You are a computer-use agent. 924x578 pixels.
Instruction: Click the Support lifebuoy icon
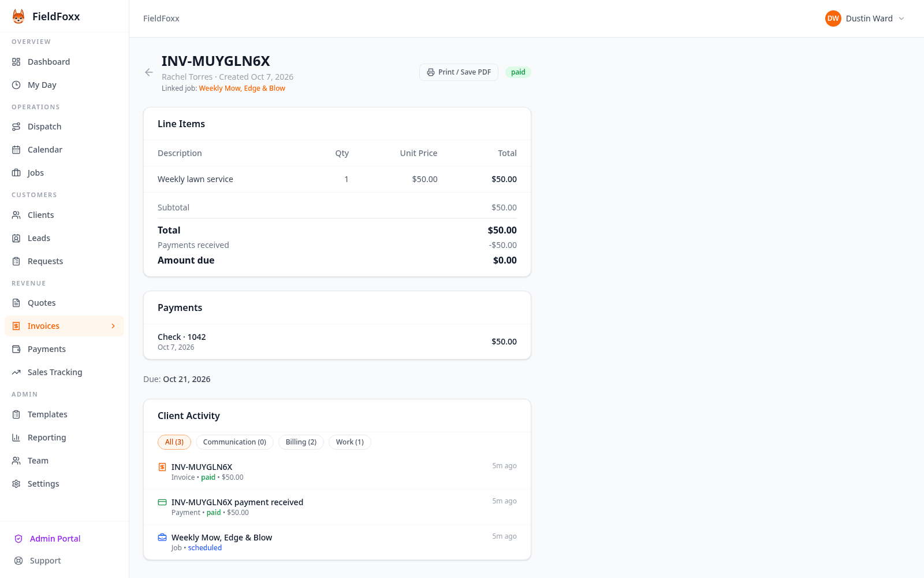coord(18,561)
